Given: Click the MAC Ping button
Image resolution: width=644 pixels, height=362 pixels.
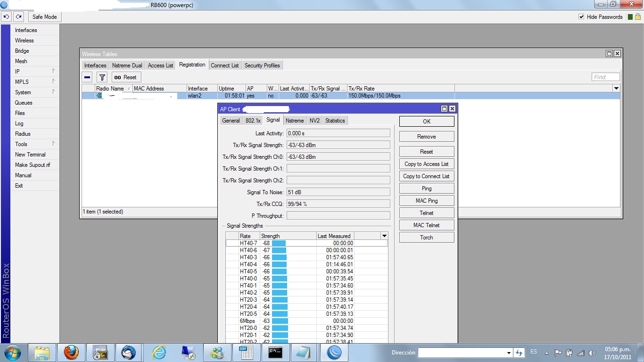Looking at the screenshot, I should click(x=427, y=201).
